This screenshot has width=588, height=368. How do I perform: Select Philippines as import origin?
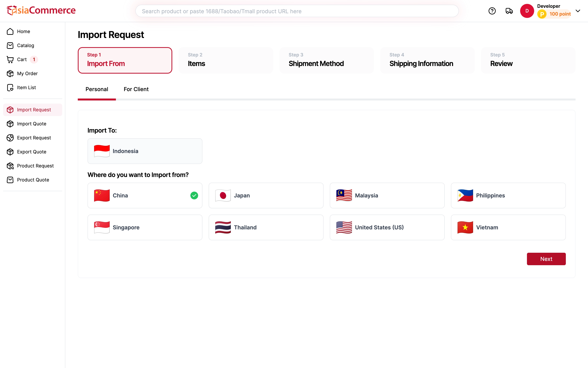pos(508,195)
